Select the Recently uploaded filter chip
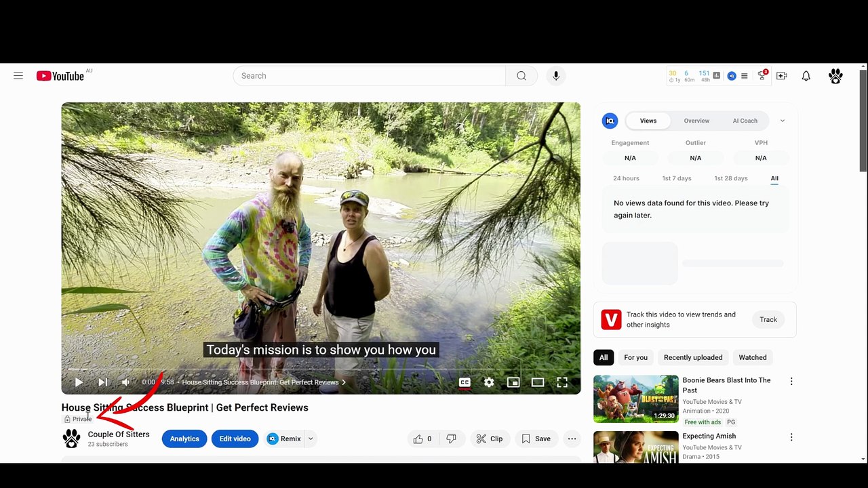 click(x=693, y=357)
